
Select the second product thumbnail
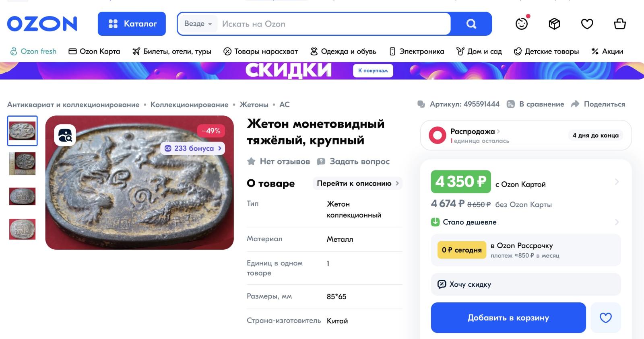(x=23, y=163)
